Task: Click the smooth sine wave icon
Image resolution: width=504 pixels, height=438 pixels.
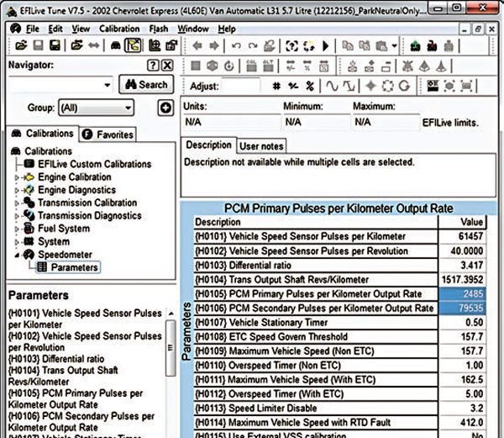Action: click(x=332, y=87)
